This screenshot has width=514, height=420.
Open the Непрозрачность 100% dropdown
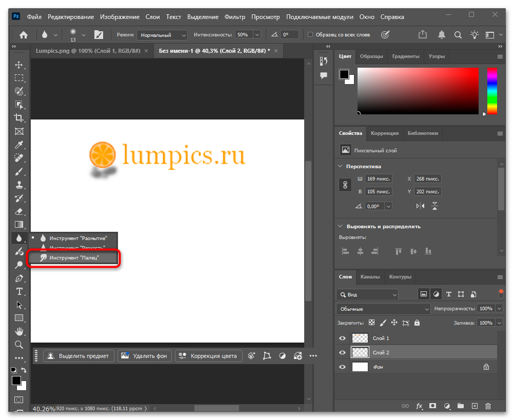[x=499, y=309]
